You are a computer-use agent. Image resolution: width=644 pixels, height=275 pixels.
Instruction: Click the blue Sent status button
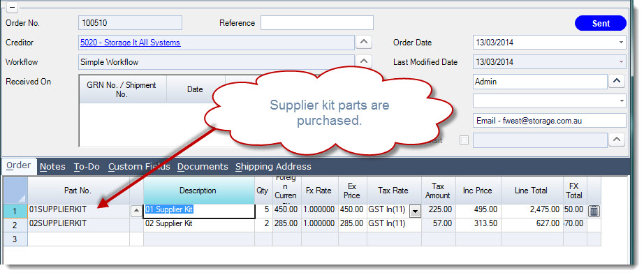(x=601, y=24)
